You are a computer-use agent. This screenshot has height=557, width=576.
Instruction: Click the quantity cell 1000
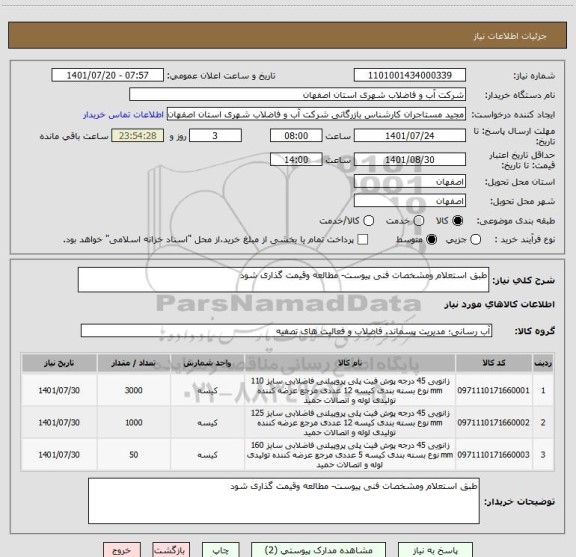[x=133, y=423]
